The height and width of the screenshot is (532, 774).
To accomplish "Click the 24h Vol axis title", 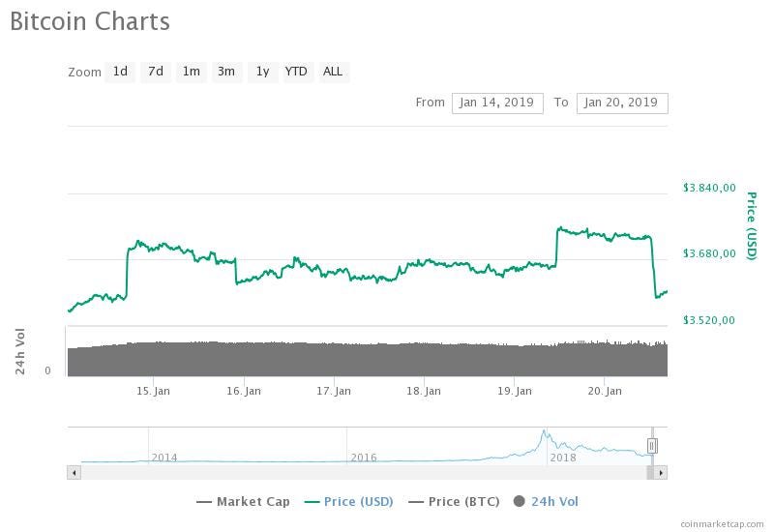I will coord(19,351).
